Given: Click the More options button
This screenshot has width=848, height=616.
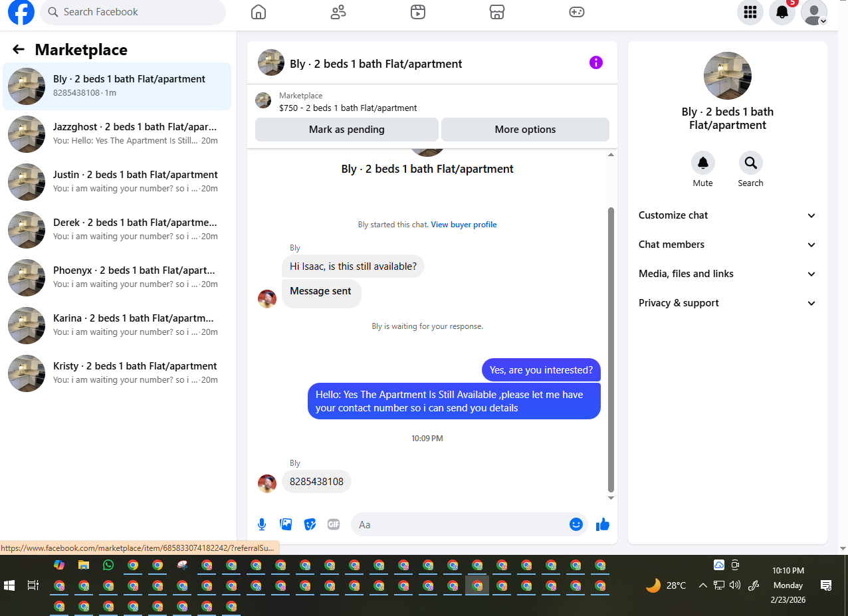Looking at the screenshot, I should tap(525, 130).
